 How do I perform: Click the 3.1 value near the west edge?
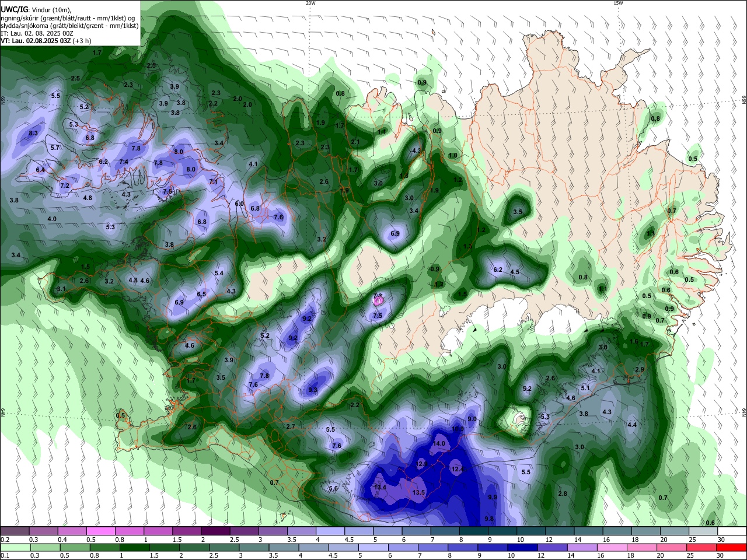[x=61, y=289]
